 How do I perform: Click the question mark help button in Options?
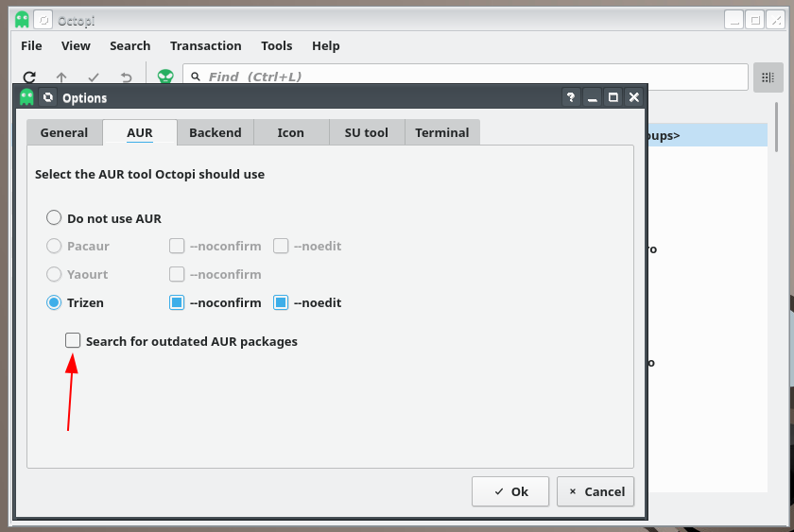(x=571, y=97)
